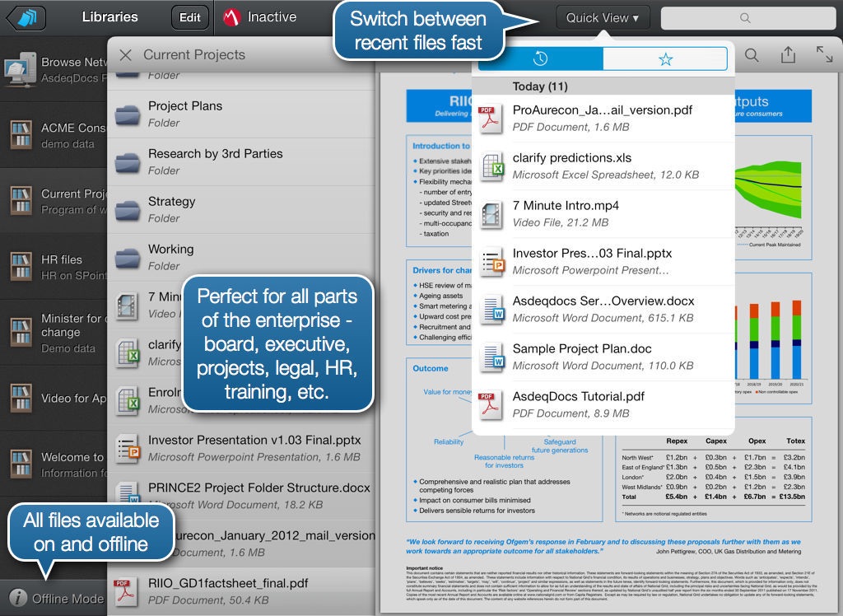The height and width of the screenshot is (616, 843).
Task: Tap the info icon beside Offline Mode
Action: click(x=18, y=598)
